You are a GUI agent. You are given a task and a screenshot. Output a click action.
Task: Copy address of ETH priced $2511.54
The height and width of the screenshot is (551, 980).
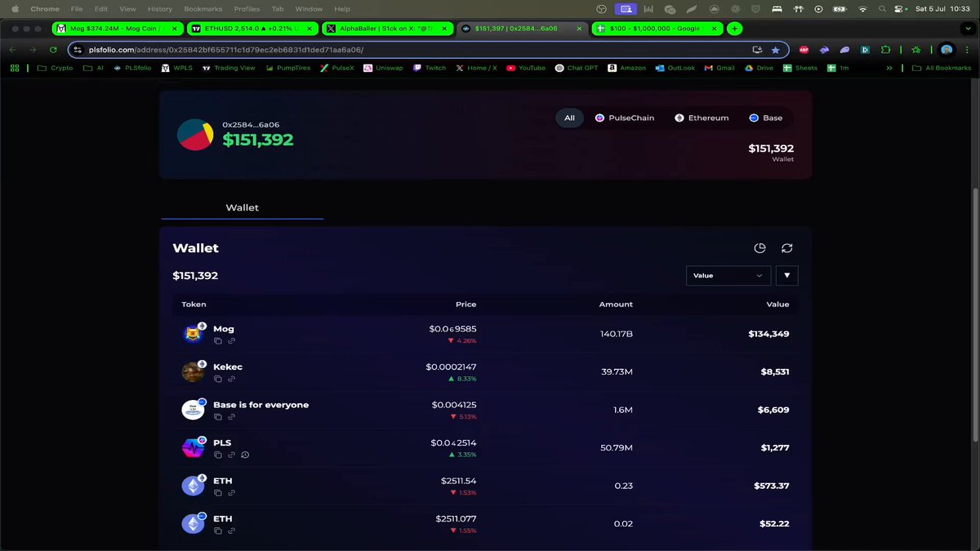tap(218, 492)
